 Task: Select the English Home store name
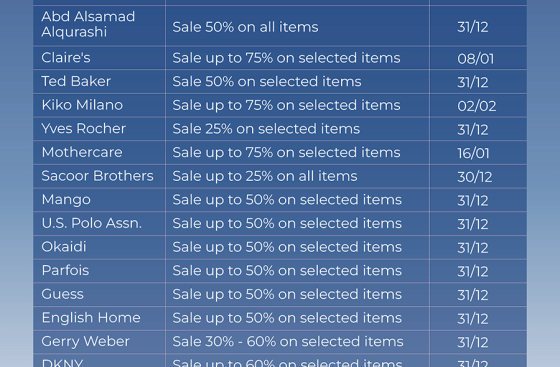[91, 318]
